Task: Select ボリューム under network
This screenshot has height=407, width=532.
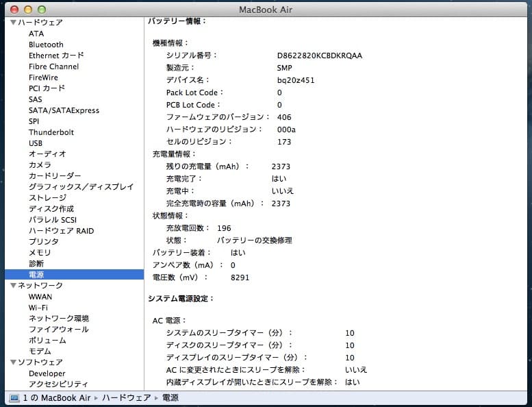Action: tap(47, 341)
